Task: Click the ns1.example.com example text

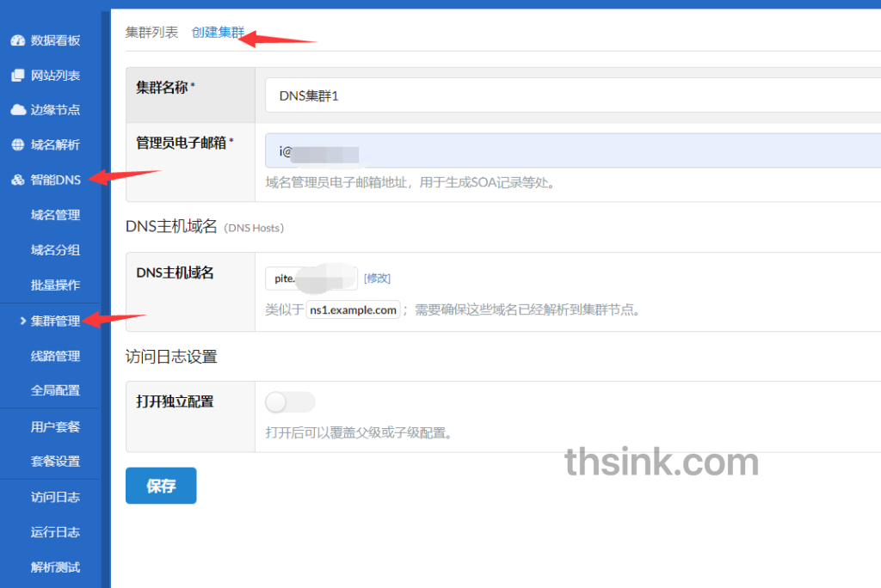Action: pos(353,310)
